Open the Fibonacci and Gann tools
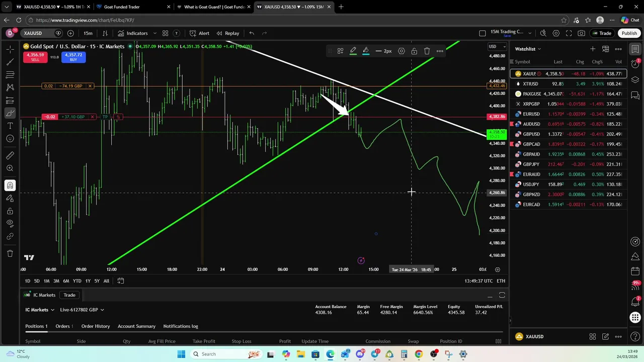The height and width of the screenshot is (362, 644). pos(10,75)
